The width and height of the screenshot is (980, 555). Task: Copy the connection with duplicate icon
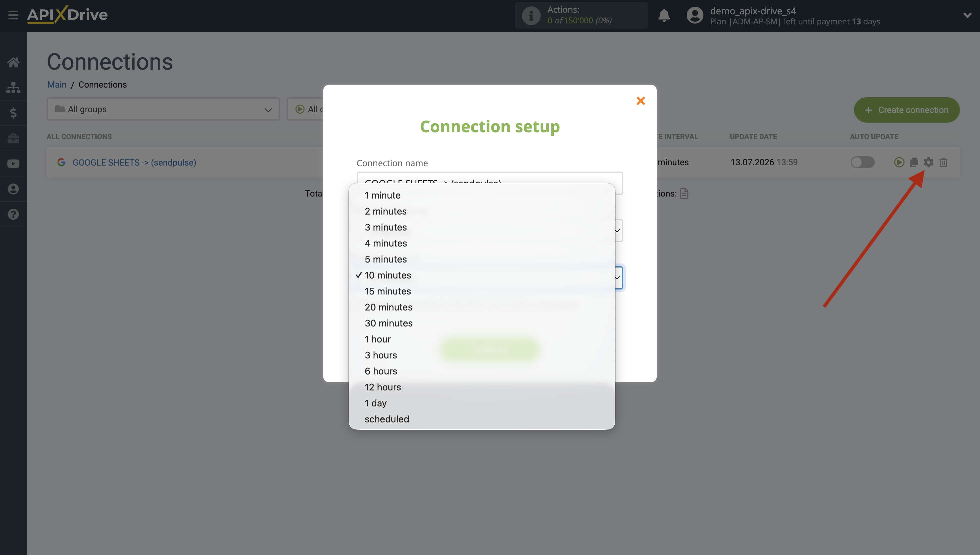[914, 162]
